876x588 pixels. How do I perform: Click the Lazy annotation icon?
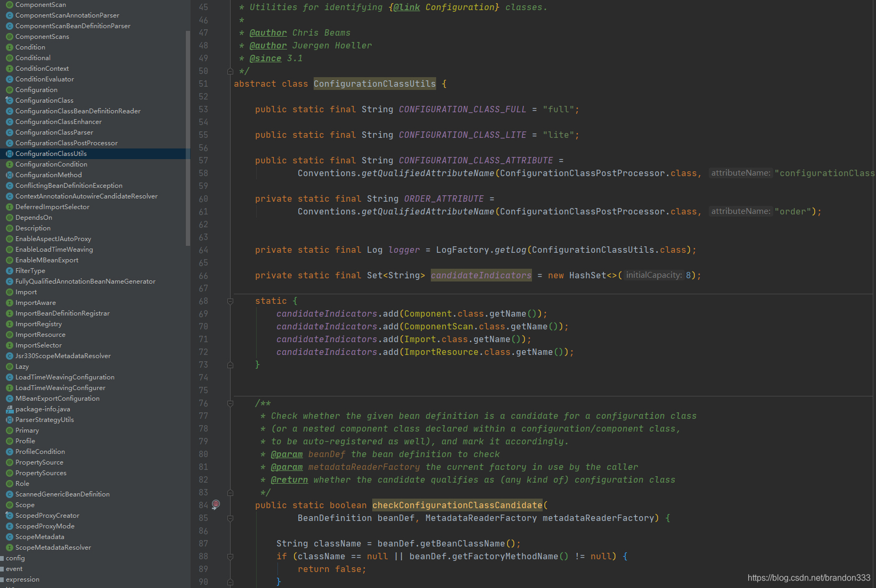pos(9,367)
